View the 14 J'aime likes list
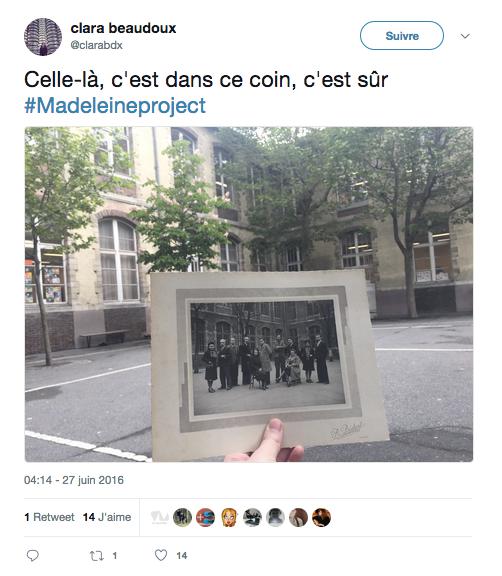Viewport: 502px width, 576px height. [107, 517]
